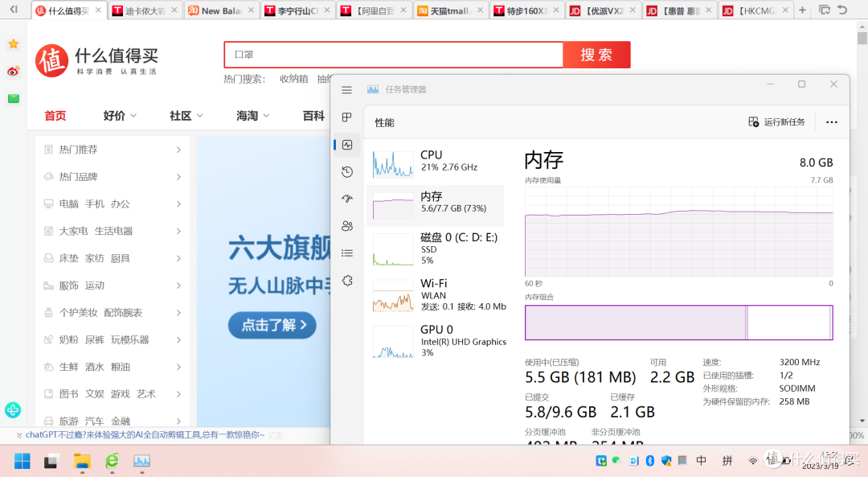Open the Users icon in Task Manager sidebar

(x=347, y=226)
